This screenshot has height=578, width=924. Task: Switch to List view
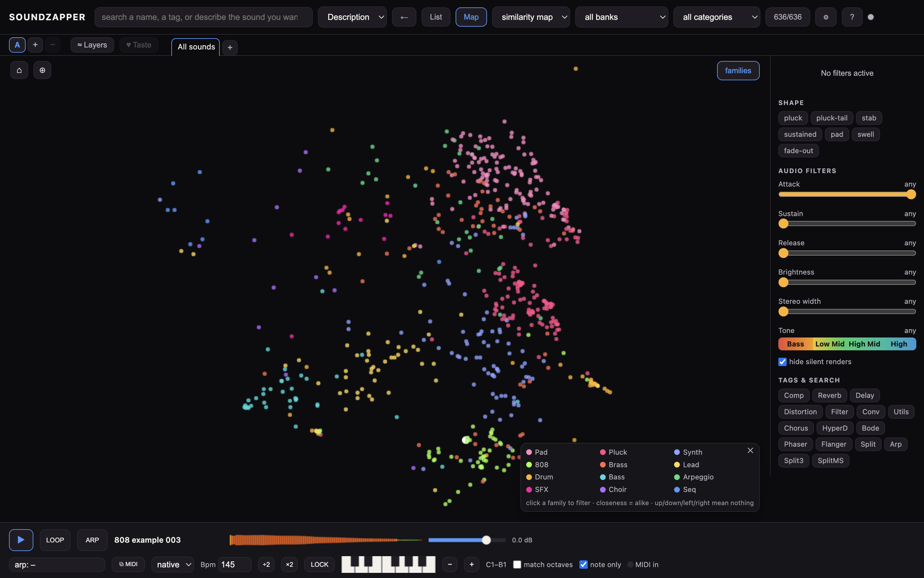tap(436, 17)
